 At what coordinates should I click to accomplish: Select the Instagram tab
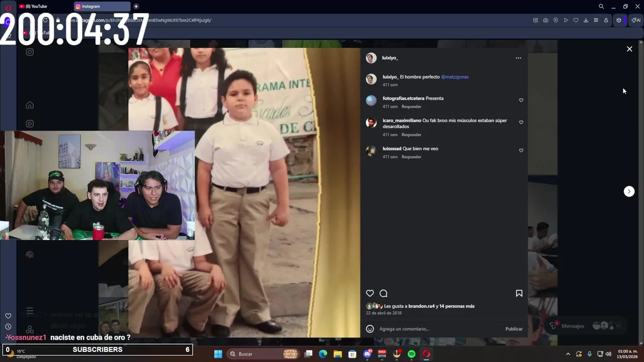tap(102, 7)
